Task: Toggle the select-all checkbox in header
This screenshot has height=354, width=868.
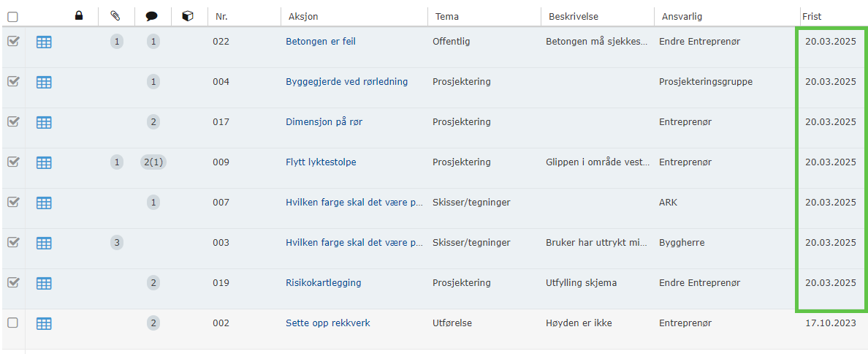Action: 12,16
